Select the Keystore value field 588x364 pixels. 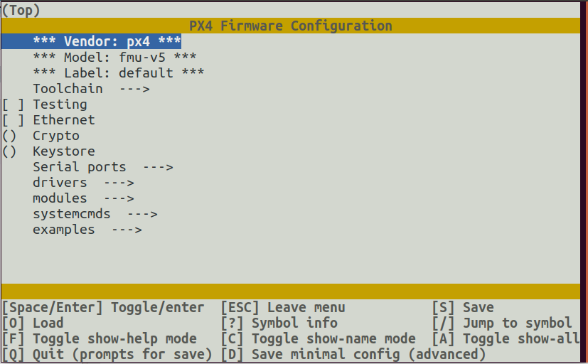(x=10, y=151)
